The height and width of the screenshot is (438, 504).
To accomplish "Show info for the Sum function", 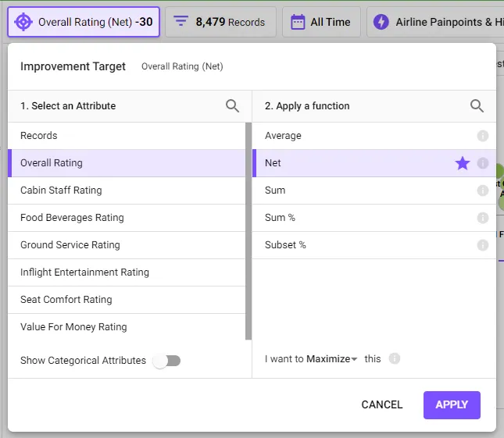I will coord(482,191).
